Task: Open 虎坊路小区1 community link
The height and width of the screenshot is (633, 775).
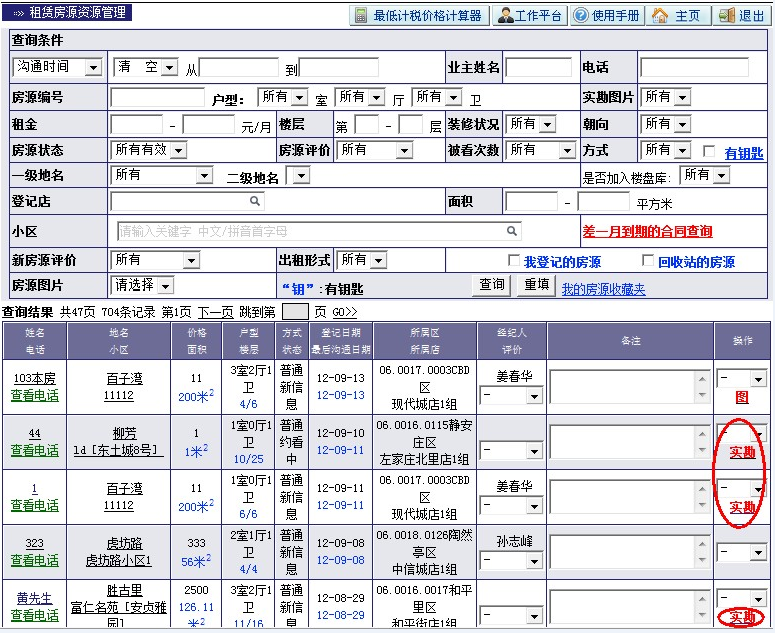Action: [119, 560]
